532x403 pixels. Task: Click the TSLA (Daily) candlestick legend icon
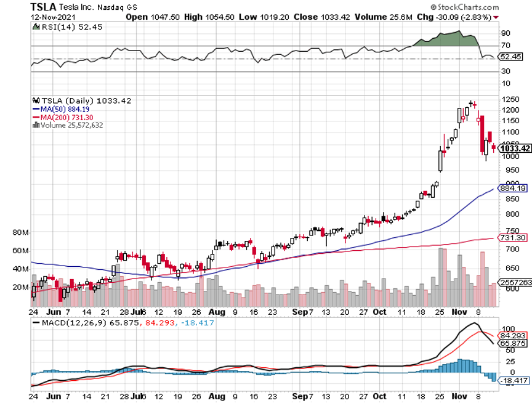point(35,100)
